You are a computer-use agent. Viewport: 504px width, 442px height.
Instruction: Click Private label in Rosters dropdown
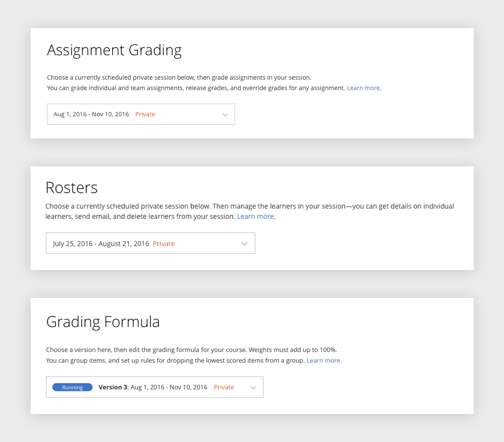coord(164,244)
